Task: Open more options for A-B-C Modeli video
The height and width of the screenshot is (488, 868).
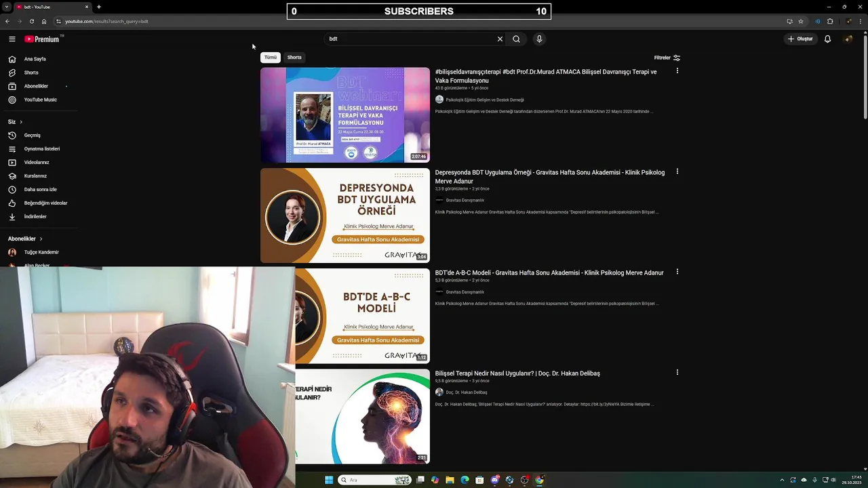Action: (x=677, y=272)
